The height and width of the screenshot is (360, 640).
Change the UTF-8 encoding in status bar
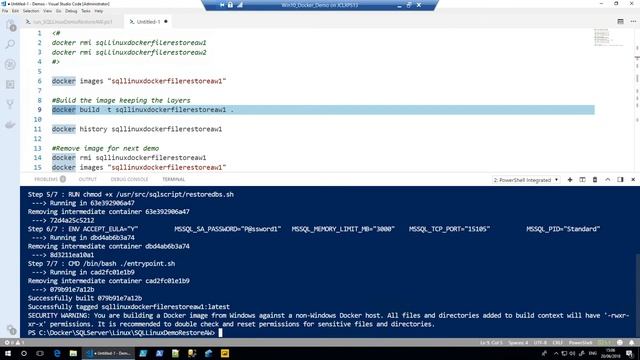point(540,342)
